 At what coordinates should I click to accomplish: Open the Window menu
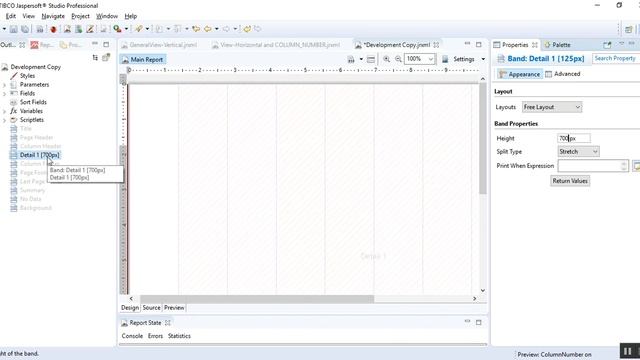point(107,16)
